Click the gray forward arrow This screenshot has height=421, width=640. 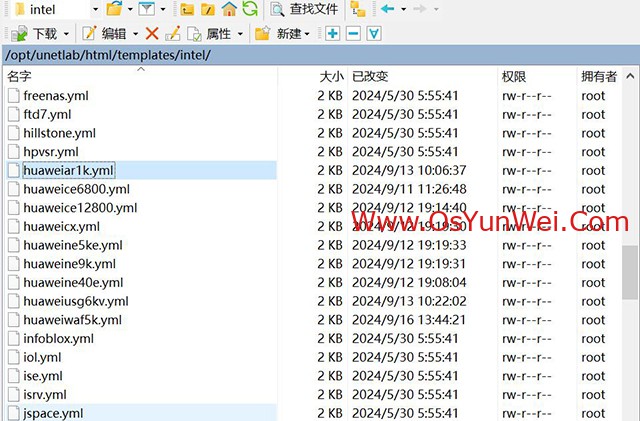420,9
